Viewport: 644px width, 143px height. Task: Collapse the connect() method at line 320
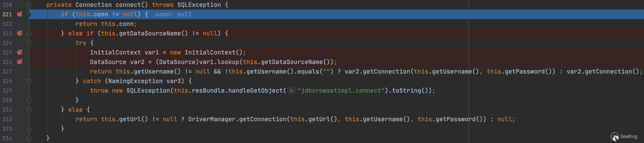[29, 5]
